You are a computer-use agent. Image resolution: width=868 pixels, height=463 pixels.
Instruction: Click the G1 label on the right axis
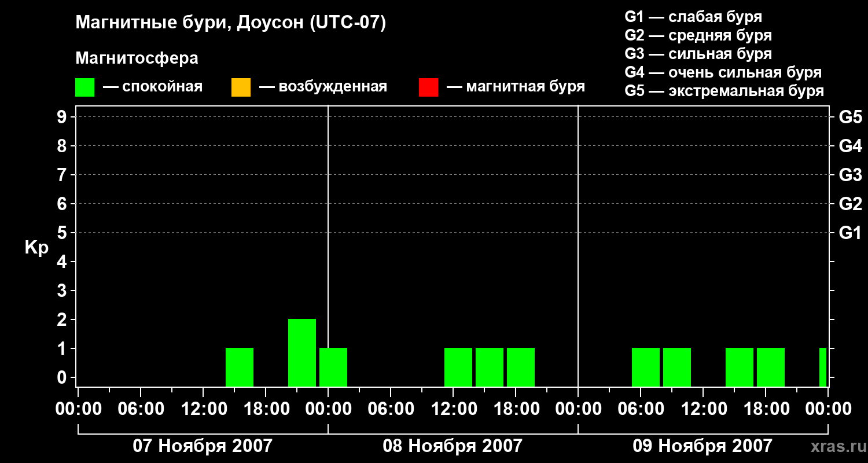(850, 233)
